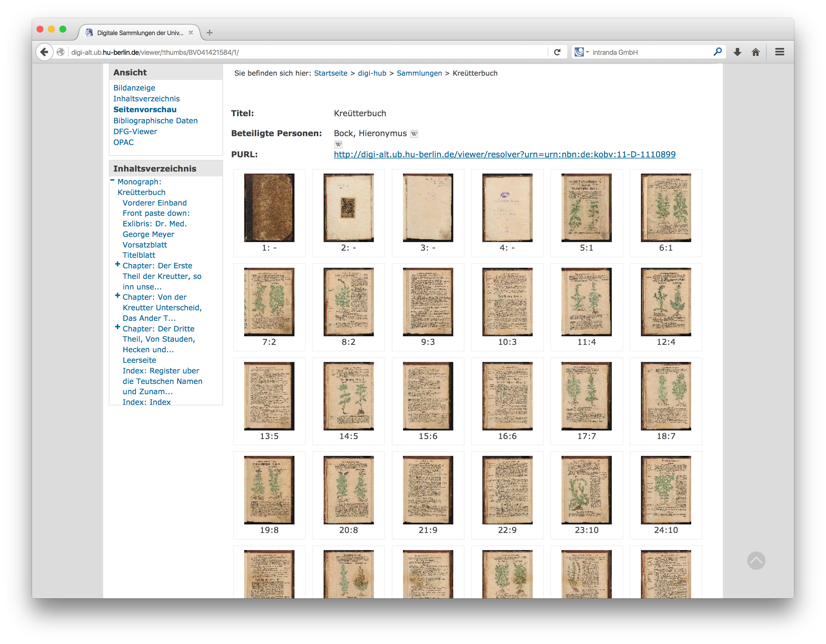The image size is (826, 644).
Task: Open page thumbnail 20:8
Action: 348,490
